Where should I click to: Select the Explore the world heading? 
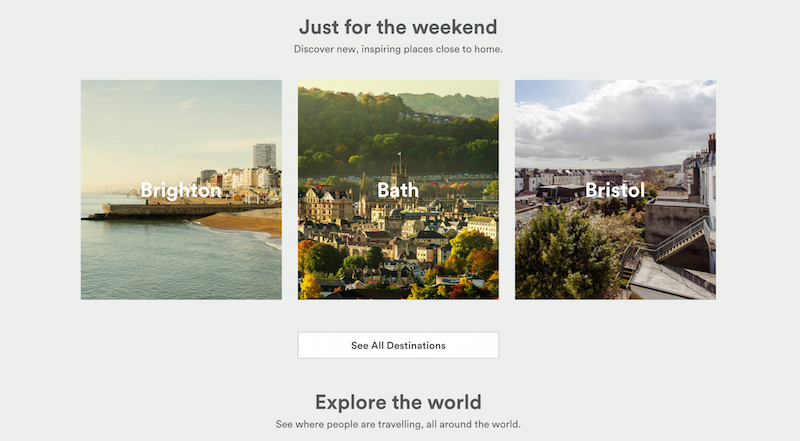[x=398, y=402]
